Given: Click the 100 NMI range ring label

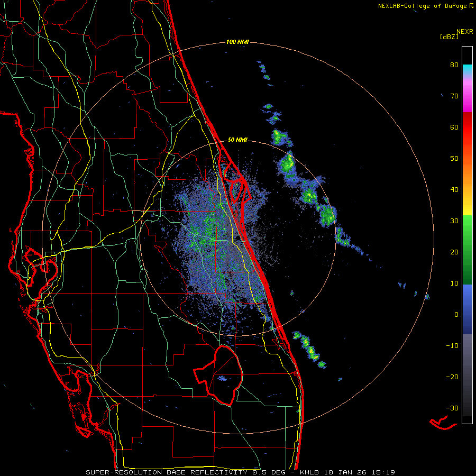Looking at the screenshot, I should [237, 42].
